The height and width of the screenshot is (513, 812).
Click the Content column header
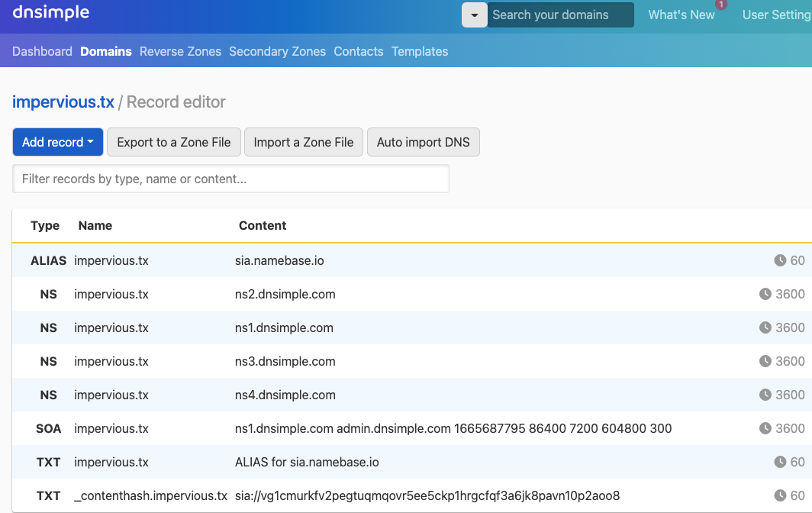263,225
